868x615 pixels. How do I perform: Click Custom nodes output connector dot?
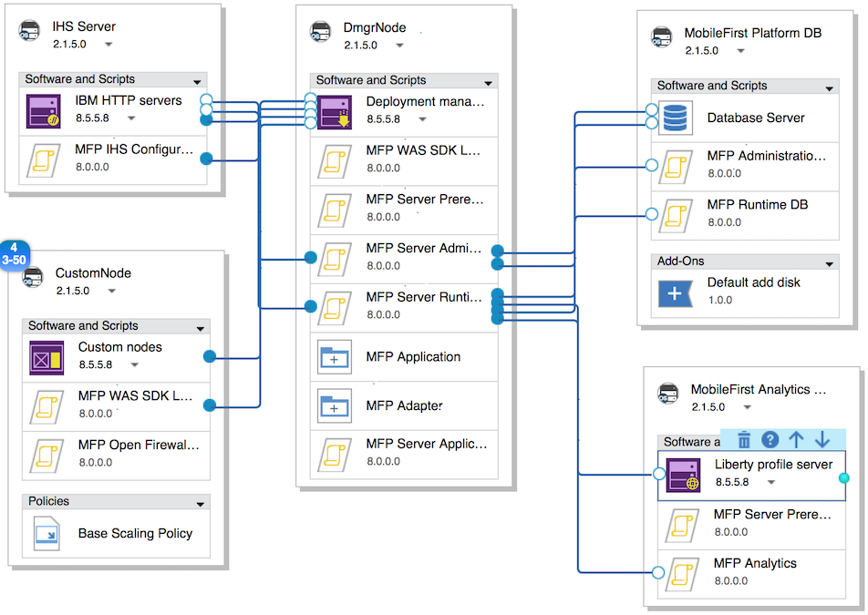point(210,357)
